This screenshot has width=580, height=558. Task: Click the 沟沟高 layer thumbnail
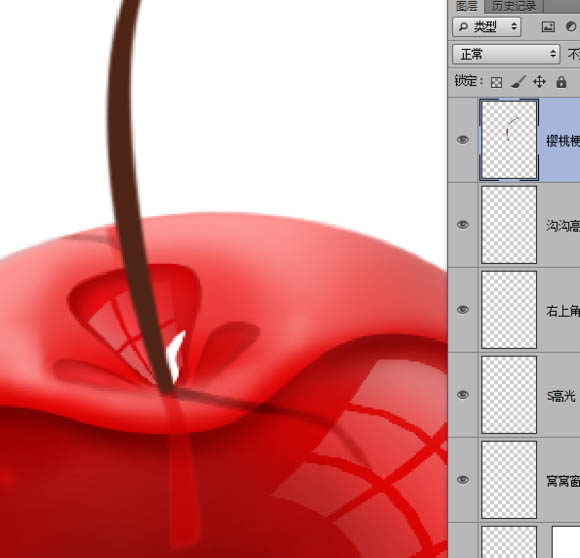(x=509, y=225)
